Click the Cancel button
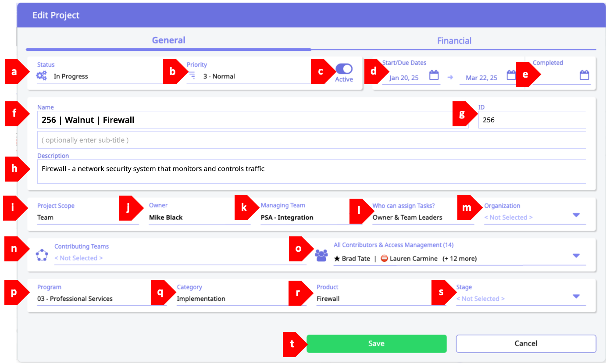 click(526, 343)
